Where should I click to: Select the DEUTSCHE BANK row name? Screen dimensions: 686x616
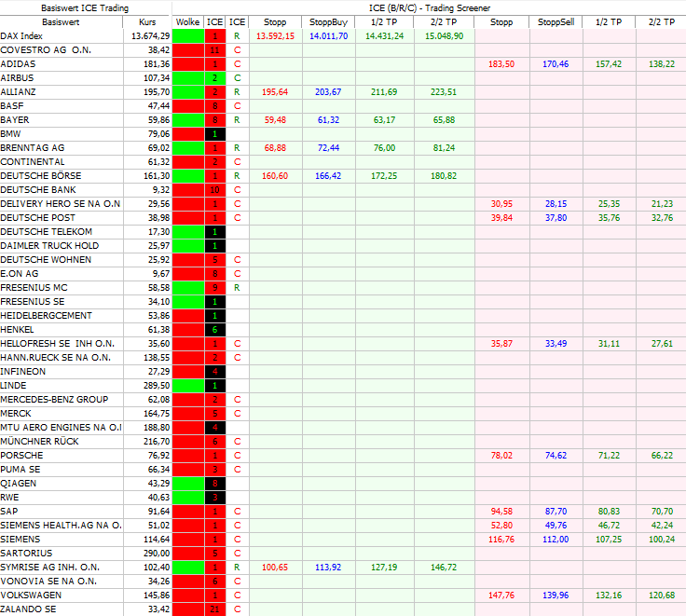[38, 190]
